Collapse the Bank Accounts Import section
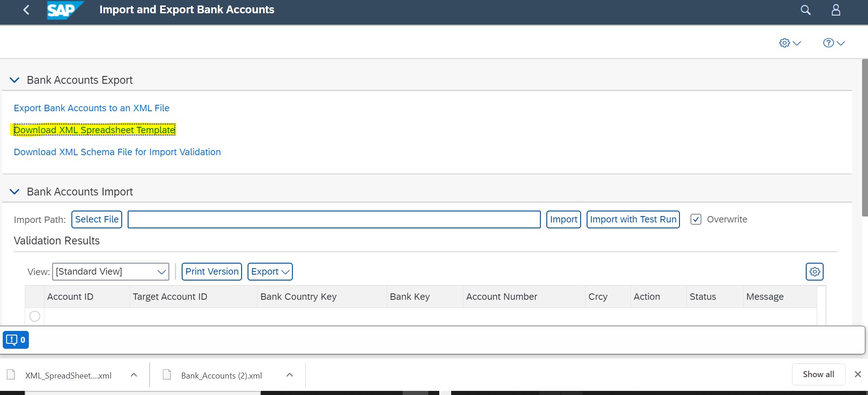Viewport: 868px width, 395px height. pyautogui.click(x=15, y=192)
